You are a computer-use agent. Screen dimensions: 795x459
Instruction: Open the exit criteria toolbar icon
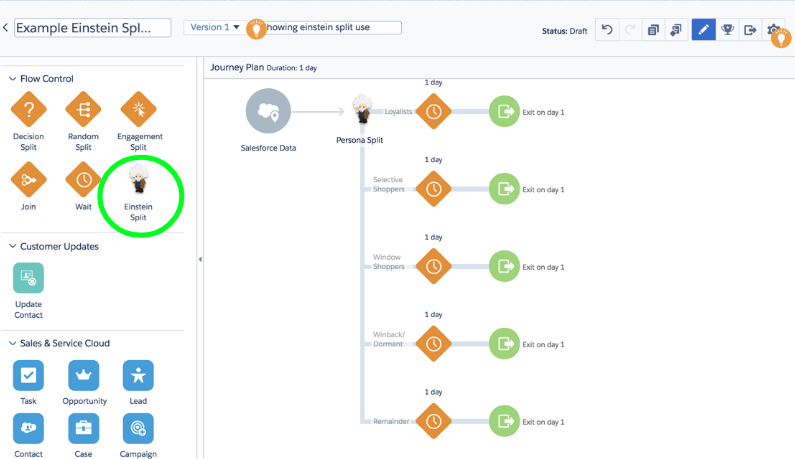click(750, 30)
